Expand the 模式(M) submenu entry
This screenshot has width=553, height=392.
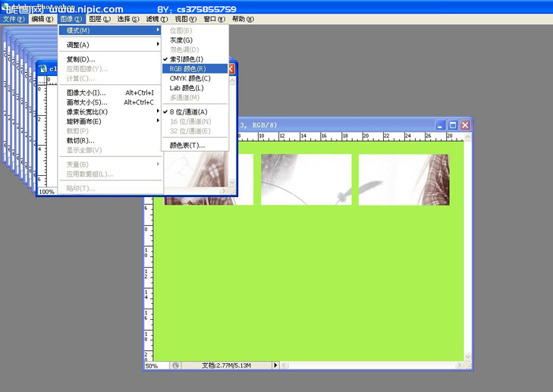(110, 30)
